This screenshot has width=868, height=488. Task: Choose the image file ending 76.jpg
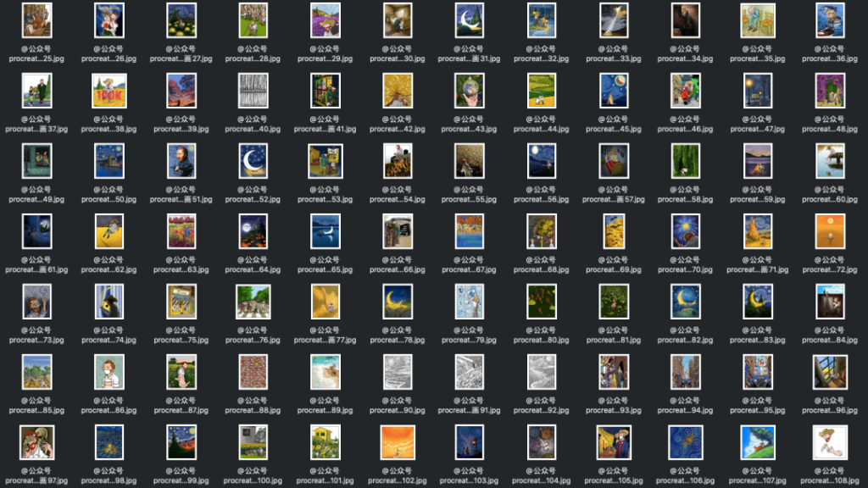pyautogui.click(x=253, y=302)
